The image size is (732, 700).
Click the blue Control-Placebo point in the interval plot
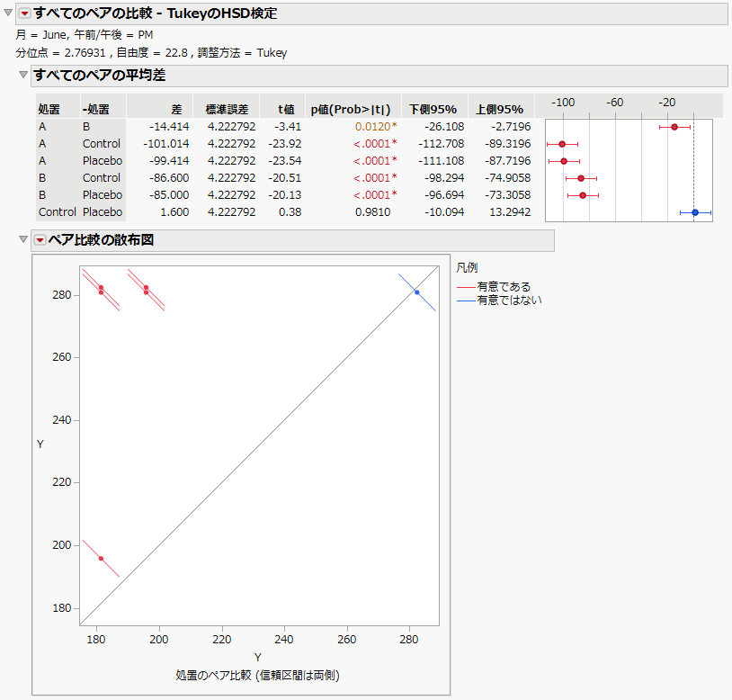695,213
